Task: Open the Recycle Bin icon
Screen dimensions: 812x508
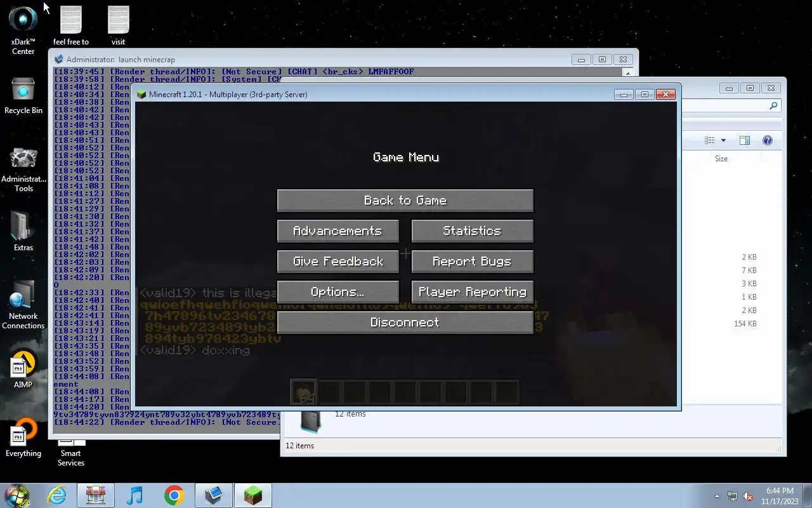Action: 23,97
